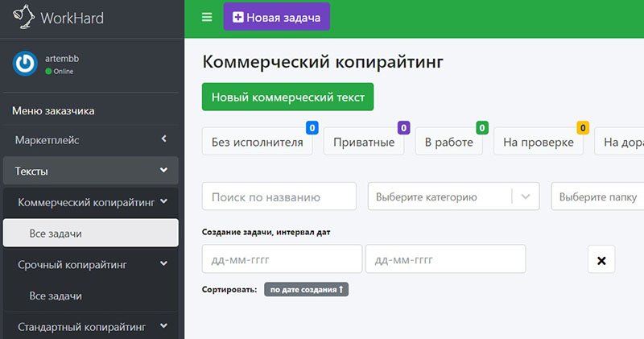Open the Выберите категорию dropdown
Screen dimensions: 644x339
pos(453,196)
